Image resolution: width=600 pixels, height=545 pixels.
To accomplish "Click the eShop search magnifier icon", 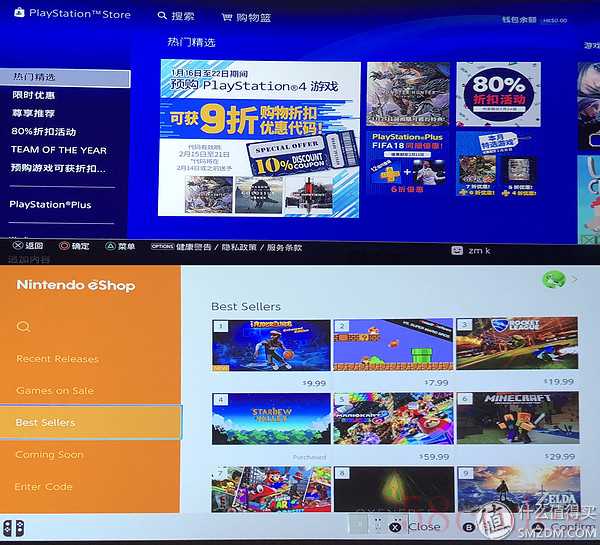I will click(24, 327).
